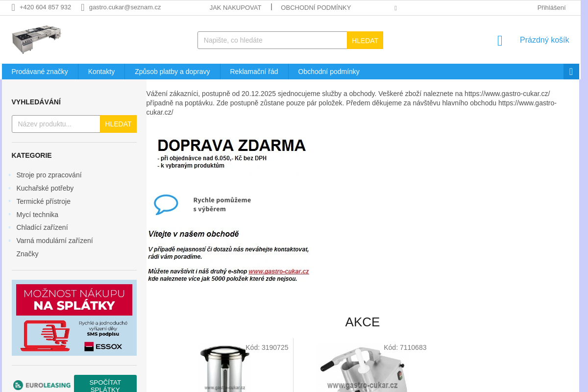The image size is (588, 392).
Task: Open the www.gastro-cukar.cz link in the welcome text
Action: click(279, 271)
